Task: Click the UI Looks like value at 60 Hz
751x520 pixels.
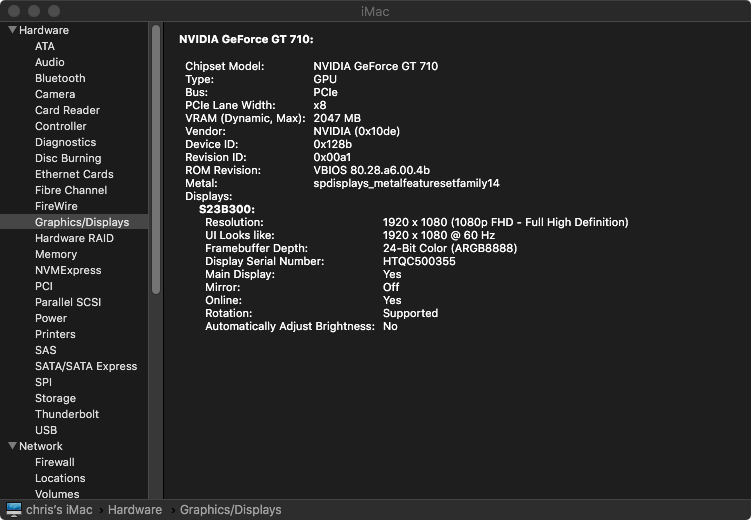Action: (439, 235)
